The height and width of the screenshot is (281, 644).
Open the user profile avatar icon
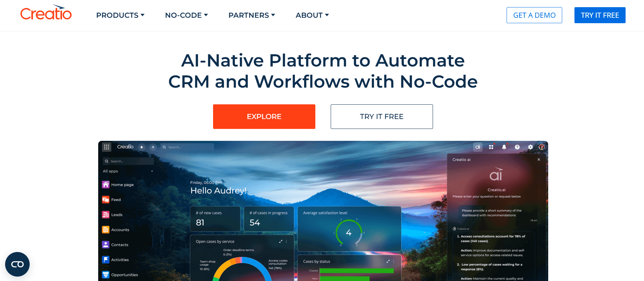click(541, 147)
